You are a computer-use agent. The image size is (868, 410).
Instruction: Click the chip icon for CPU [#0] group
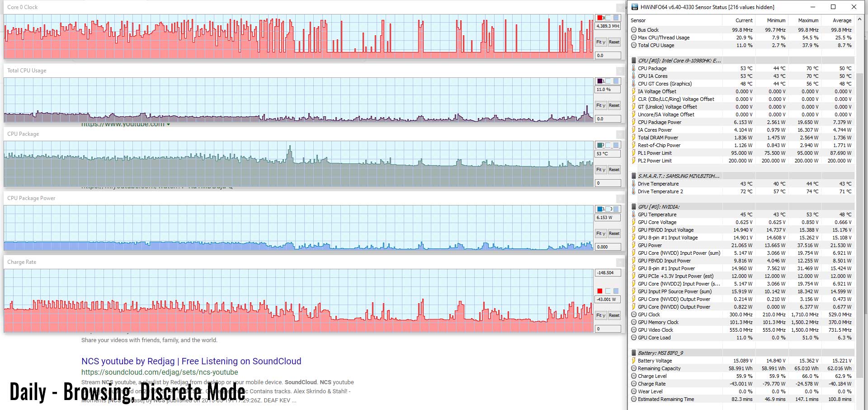pyautogui.click(x=634, y=61)
